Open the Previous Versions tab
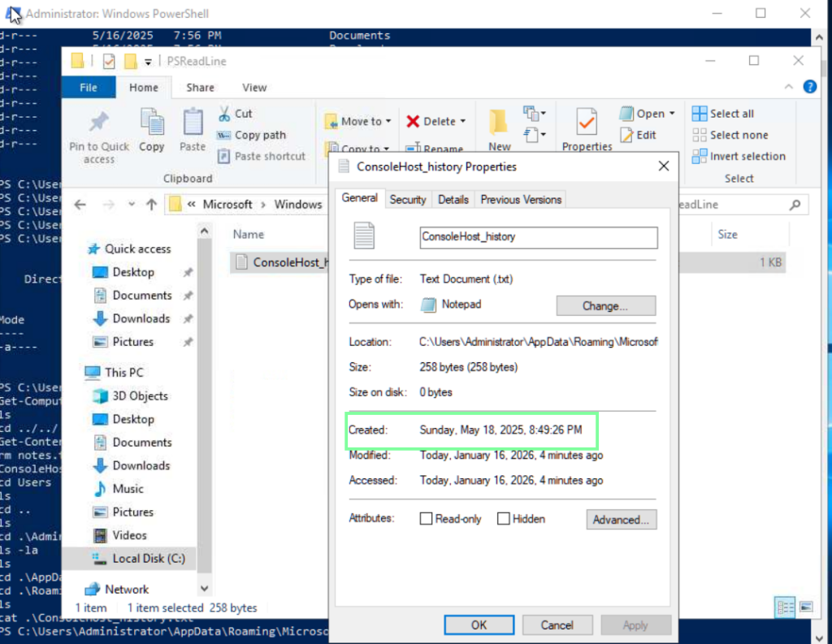Viewport: 832px width, 644px height. click(521, 200)
